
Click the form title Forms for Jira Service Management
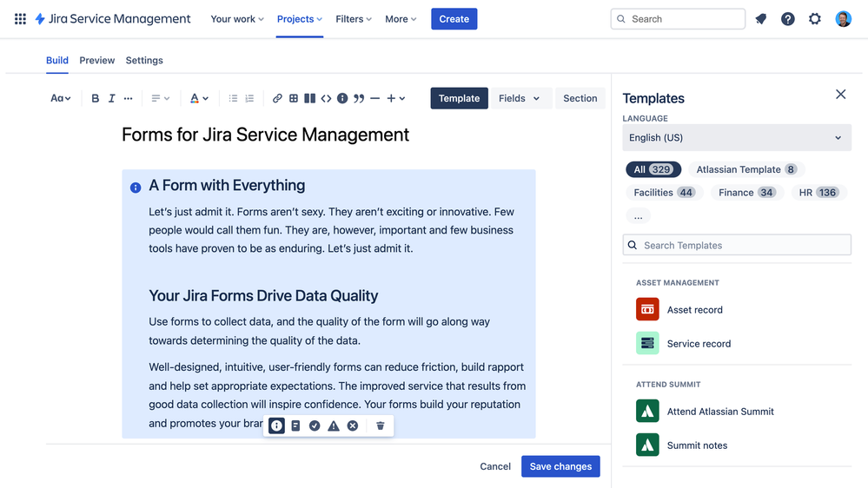(x=266, y=135)
